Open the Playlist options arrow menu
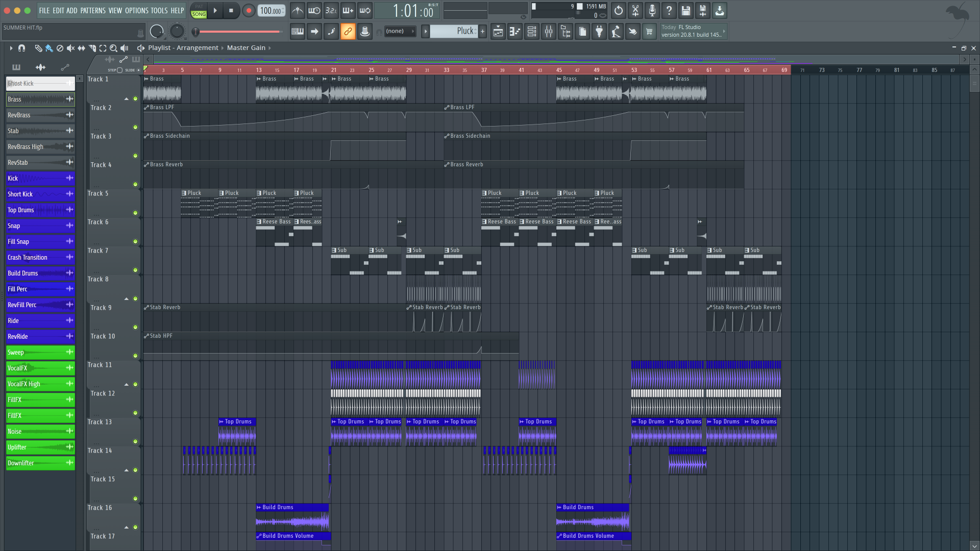The height and width of the screenshot is (551, 980). pyautogui.click(x=11, y=48)
